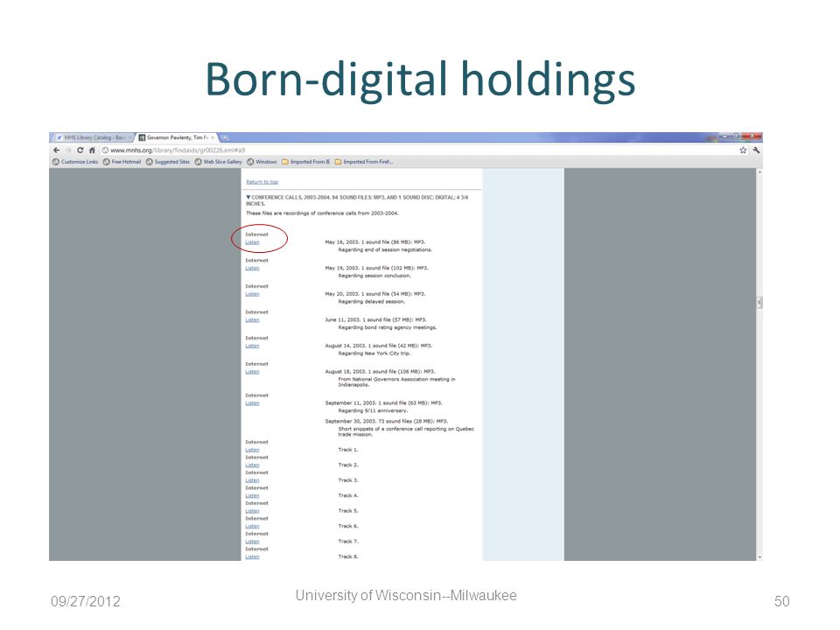Click Listen for the May 20, 2003 recording
Screen dimensions: 840x630
click(252, 294)
